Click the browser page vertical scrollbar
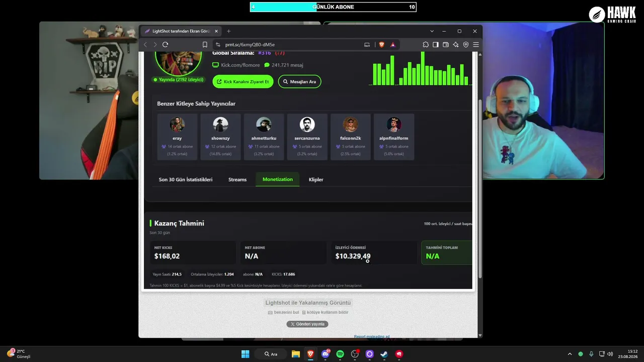The width and height of the screenshot is (644, 362). 480,189
